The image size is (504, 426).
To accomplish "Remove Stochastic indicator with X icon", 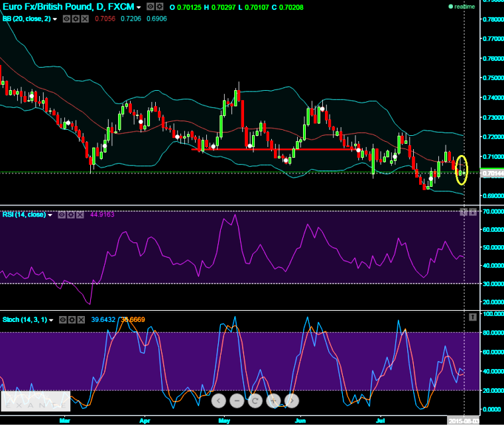I will pos(81,320).
